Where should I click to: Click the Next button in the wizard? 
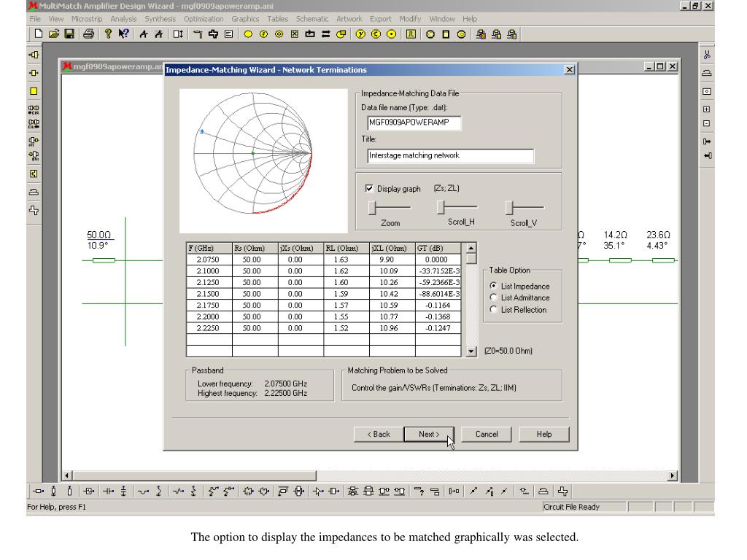[x=429, y=435]
